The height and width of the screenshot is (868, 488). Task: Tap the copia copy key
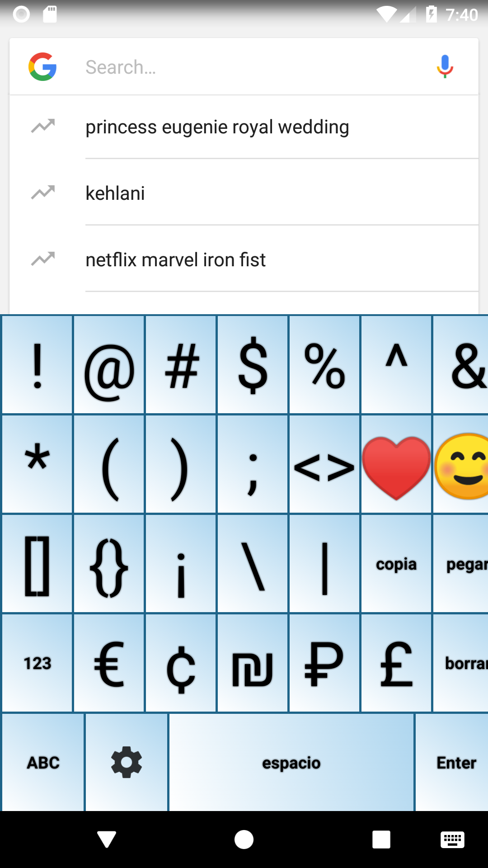click(x=396, y=564)
